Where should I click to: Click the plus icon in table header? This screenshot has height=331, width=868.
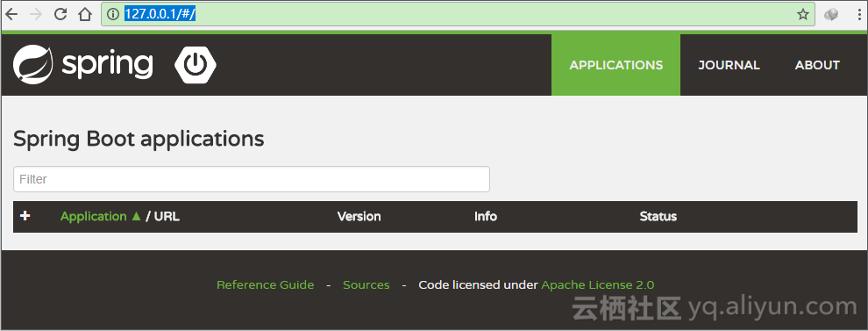(x=25, y=216)
